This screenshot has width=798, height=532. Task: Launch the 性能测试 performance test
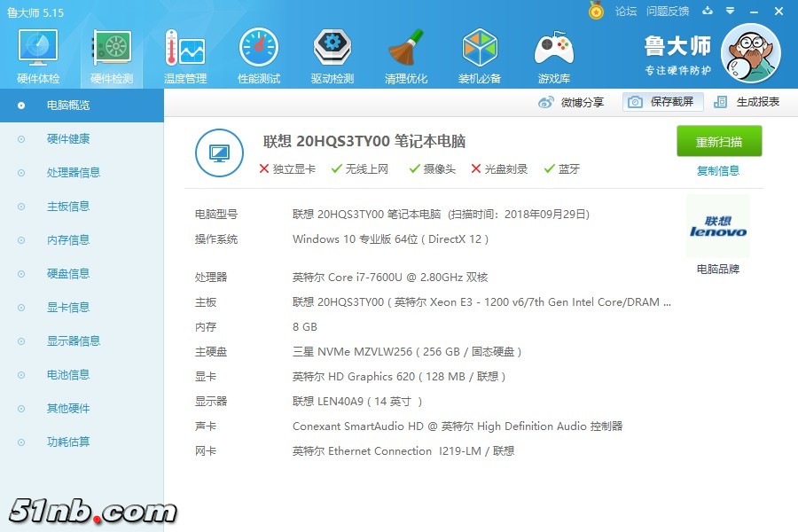click(258, 53)
